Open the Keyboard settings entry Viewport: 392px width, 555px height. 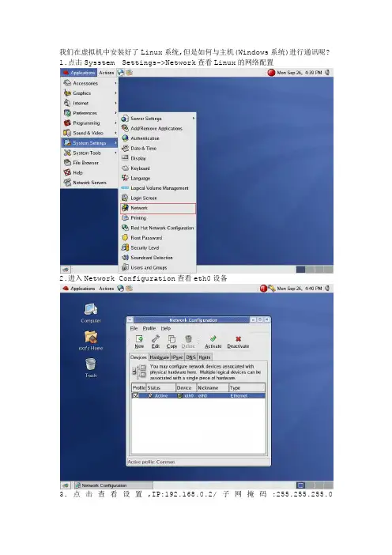tap(156, 168)
